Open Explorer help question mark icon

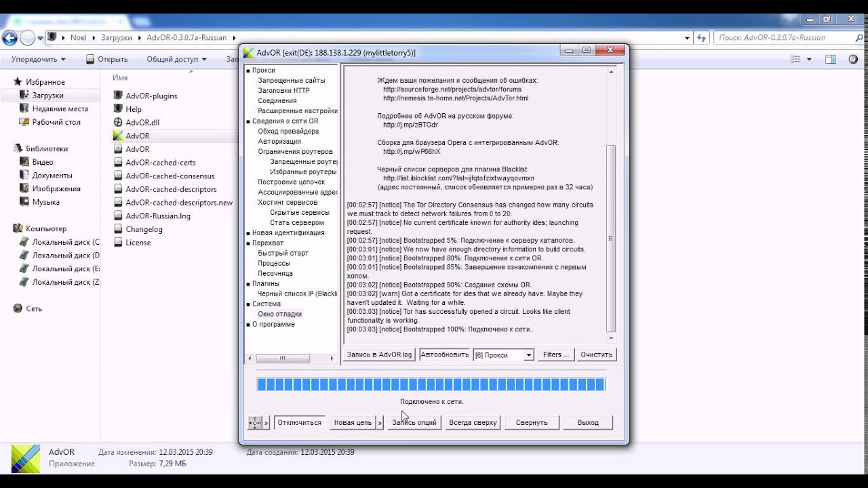[x=852, y=60]
